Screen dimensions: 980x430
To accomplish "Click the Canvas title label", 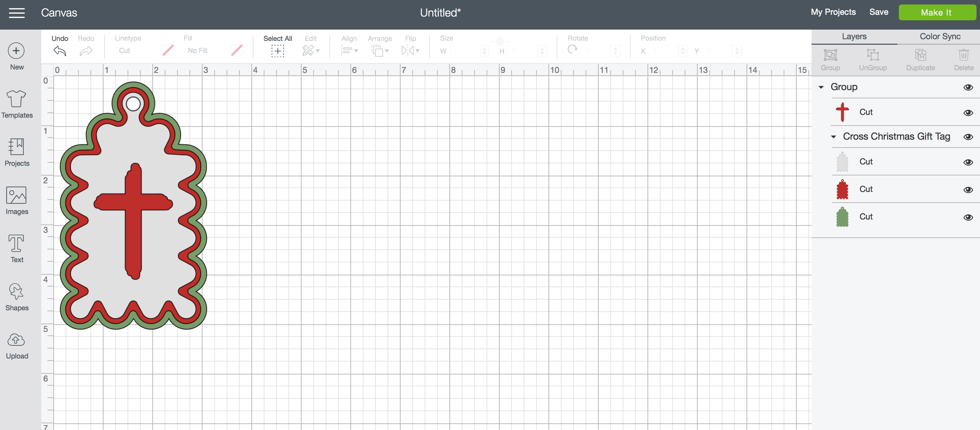I will coord(59,13).
